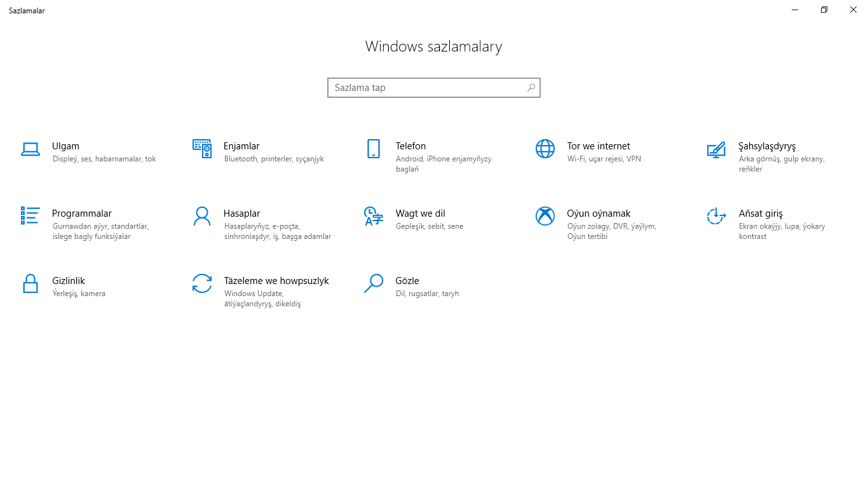
Task: Open the Gizlinlik padlock icon
Action: pos(31,283)
